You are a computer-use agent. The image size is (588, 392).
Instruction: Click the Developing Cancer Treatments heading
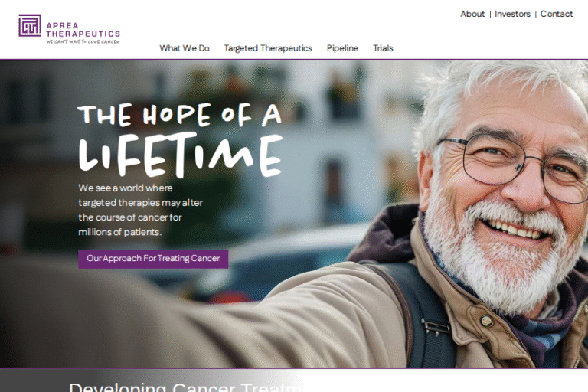[x=185, y=387]
